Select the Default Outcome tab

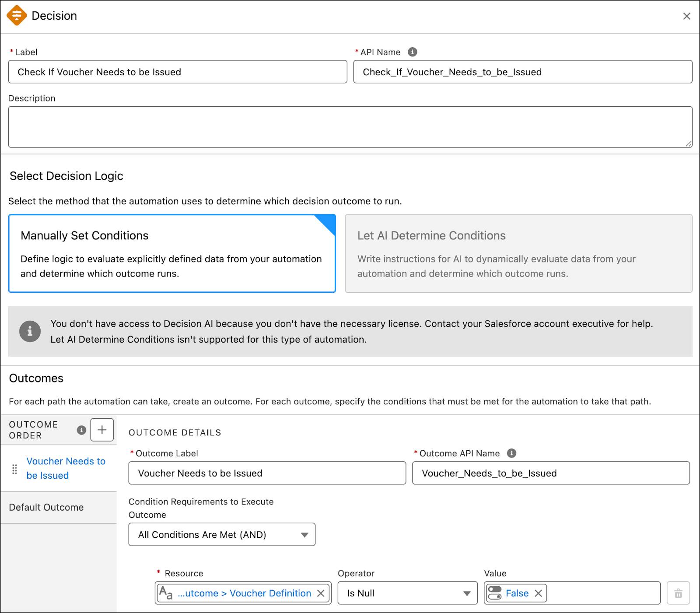pos(46,507)
